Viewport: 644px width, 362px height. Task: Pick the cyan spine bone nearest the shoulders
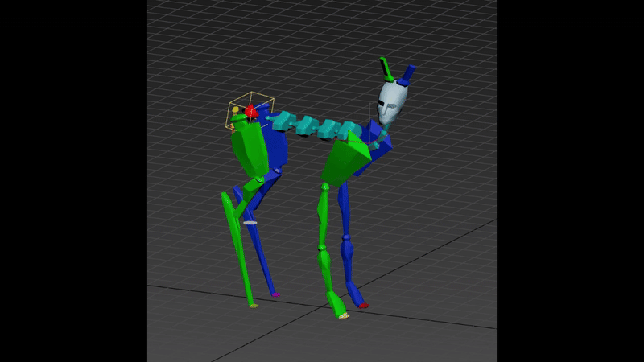(x=349, y=129)
